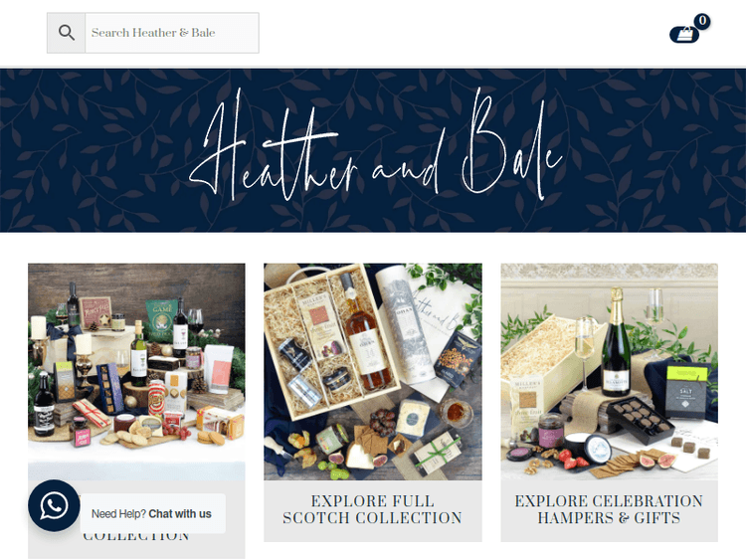Open the shopping basket icon
The width and height of the screenshot is (746, 560).
[684, 35]
